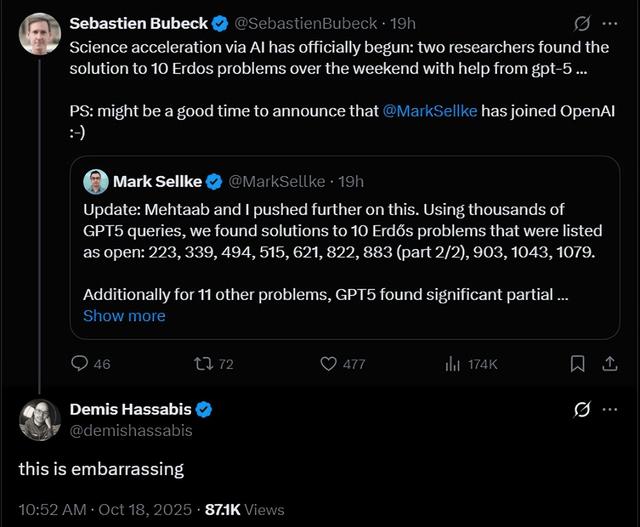Bookmark Sebastien Bubeck's post

point(577,364)
